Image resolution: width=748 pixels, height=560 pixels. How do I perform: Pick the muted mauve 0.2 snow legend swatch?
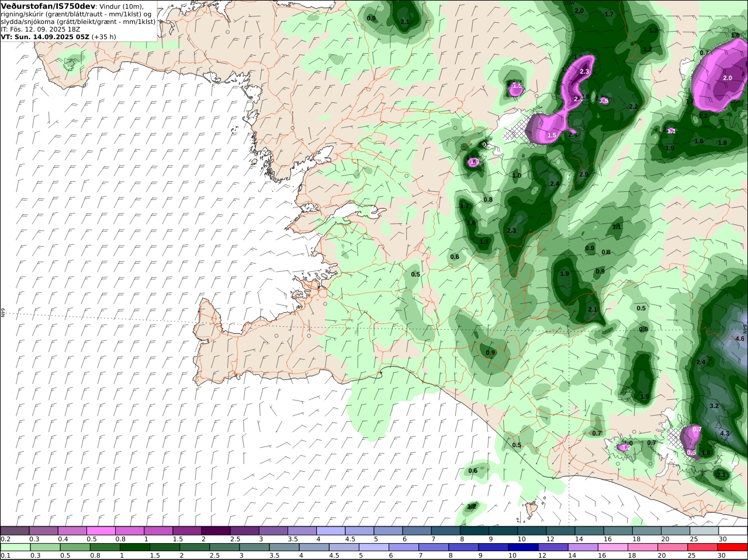[x=15, y=531]
